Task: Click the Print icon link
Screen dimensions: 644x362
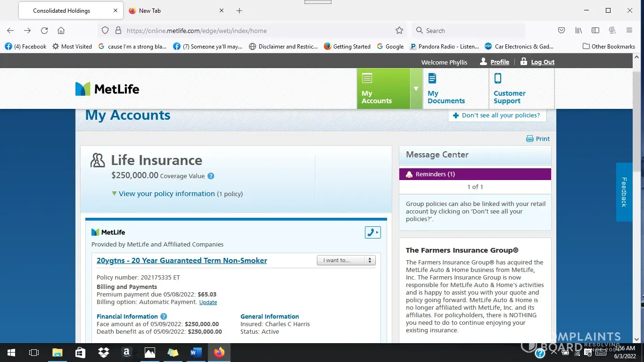Action: [x=538, y=139]
